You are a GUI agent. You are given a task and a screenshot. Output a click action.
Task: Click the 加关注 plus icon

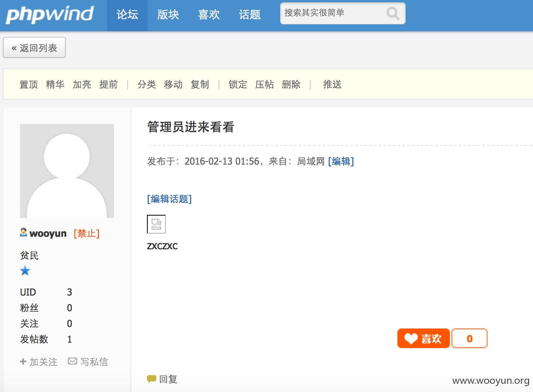tap(23, 361)
